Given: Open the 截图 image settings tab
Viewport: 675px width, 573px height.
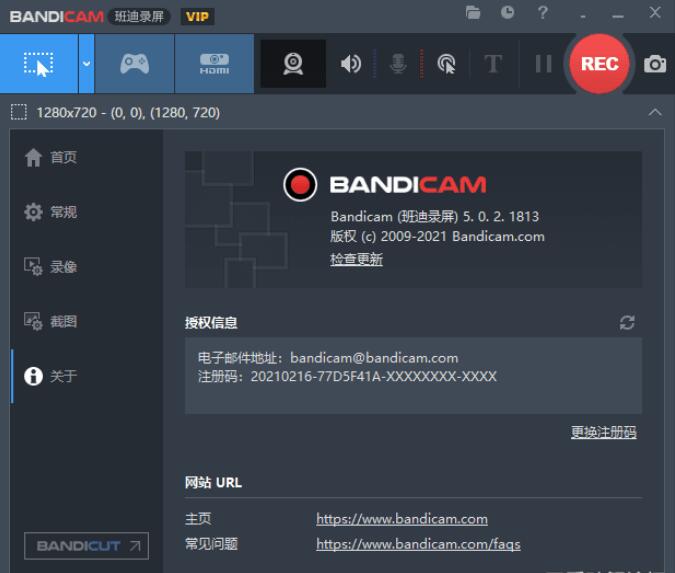Looking at the screenshot, I should click(x=51, y=321).
